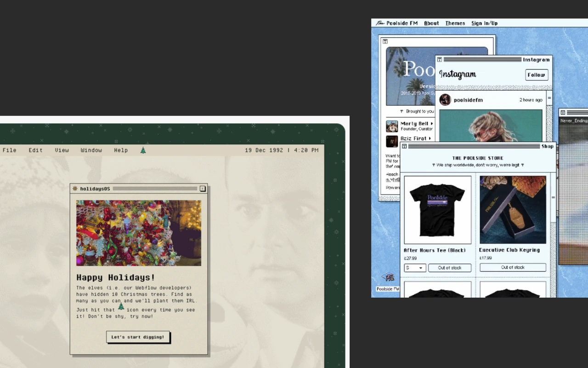This screenshot has height=368, width=588.
Task: Click Out of stock under After Hours Tee
Action: [x=450, y=268]
